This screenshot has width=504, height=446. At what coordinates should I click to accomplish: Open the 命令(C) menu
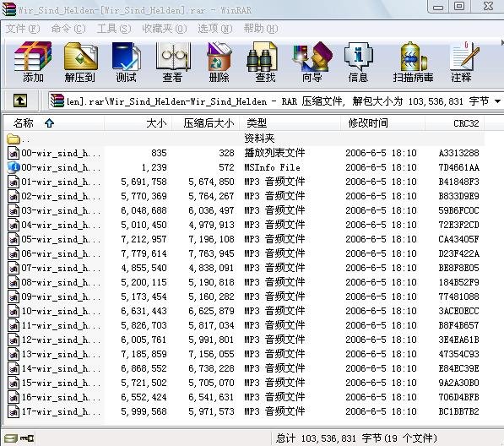tap(68, 29)
